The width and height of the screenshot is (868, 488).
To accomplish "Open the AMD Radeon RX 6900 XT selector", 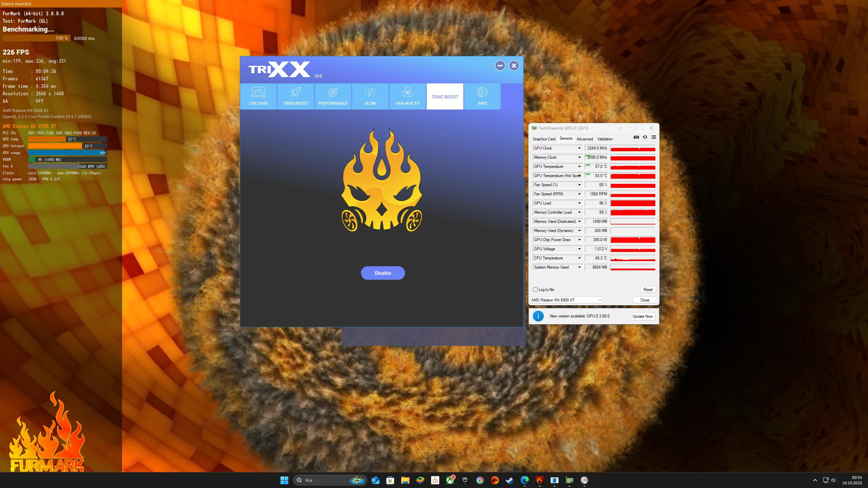I will 566,300.
